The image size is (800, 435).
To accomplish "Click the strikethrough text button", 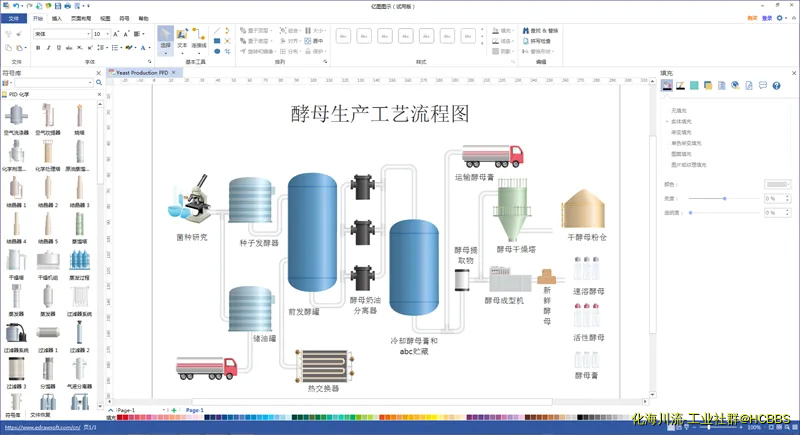I will (x=69, y=48).
